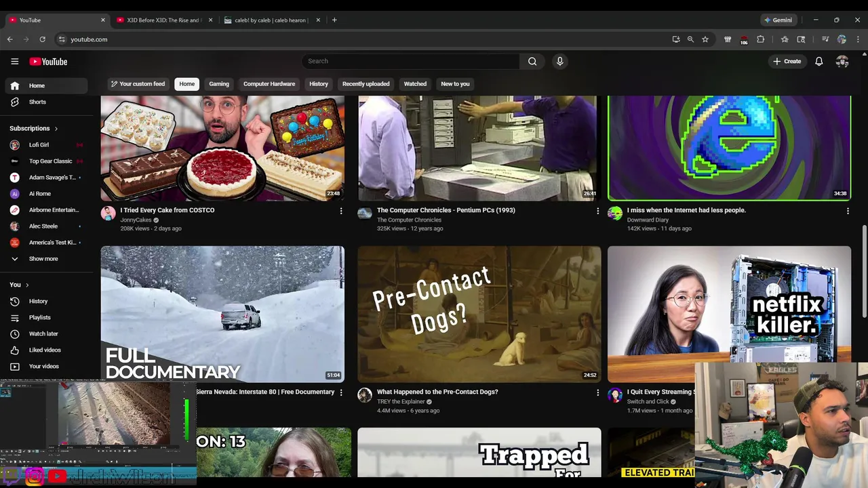Open options for I Tried Every Cake video
This screenshot has height=488, width=868.
[341, 211]
